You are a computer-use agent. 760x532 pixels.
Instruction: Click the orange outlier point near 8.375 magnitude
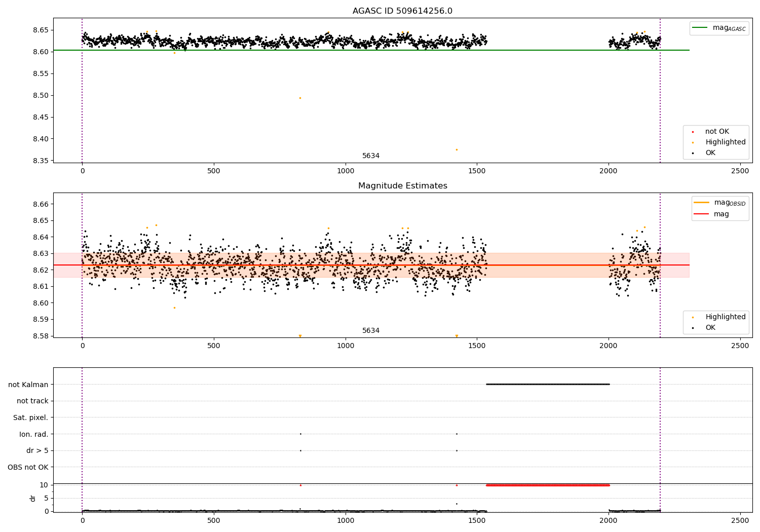coord(457,149)
